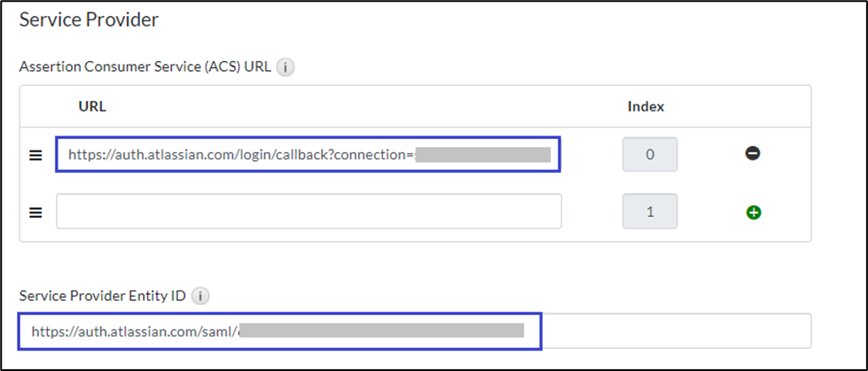Click the Index column header
This screenshot has width=868, height=371.
[645, 106]
